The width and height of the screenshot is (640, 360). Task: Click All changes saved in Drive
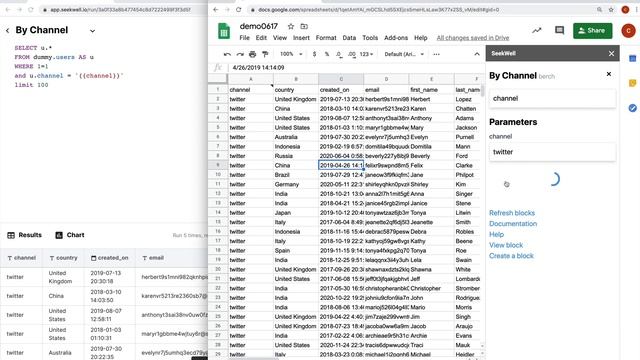(473, 38)
